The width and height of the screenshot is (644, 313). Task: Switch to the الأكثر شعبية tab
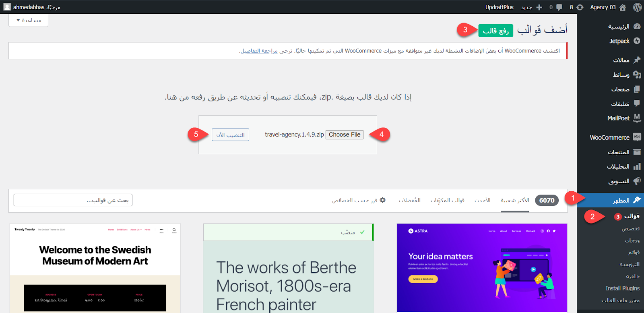click(x=515, y=200)
